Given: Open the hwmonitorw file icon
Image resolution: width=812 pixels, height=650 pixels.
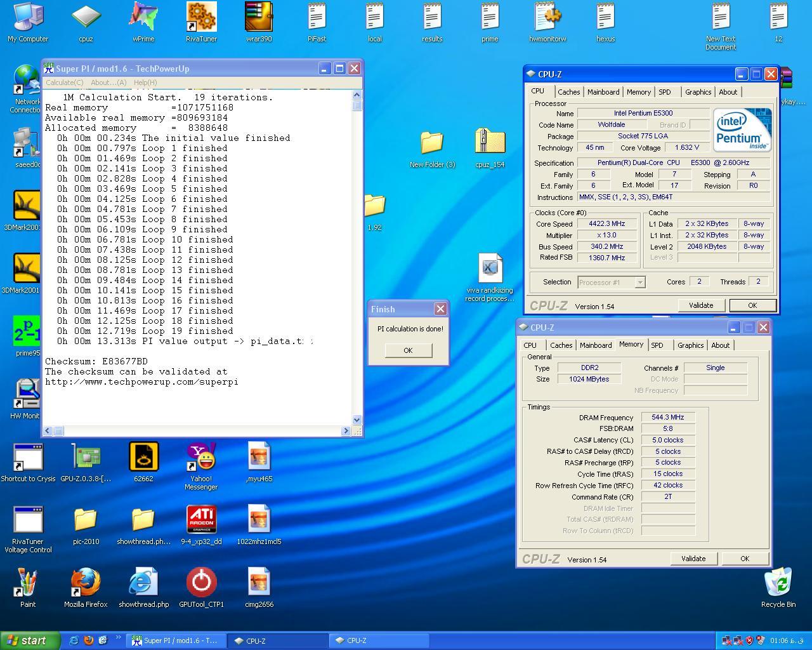Looking at the screenshot, I should [547, 22].
